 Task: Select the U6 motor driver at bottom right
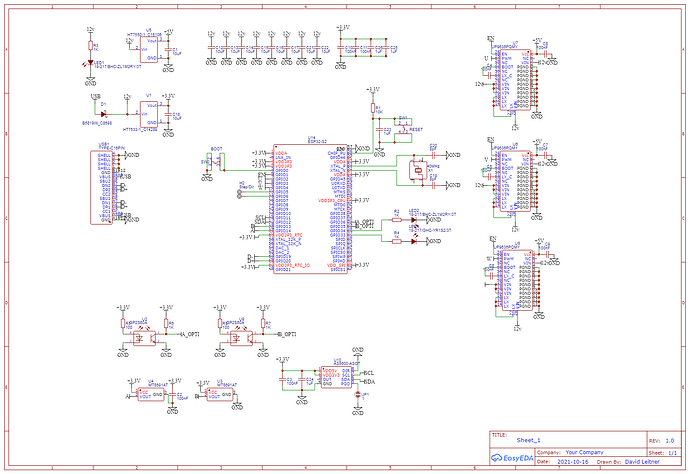click(518, 280)
